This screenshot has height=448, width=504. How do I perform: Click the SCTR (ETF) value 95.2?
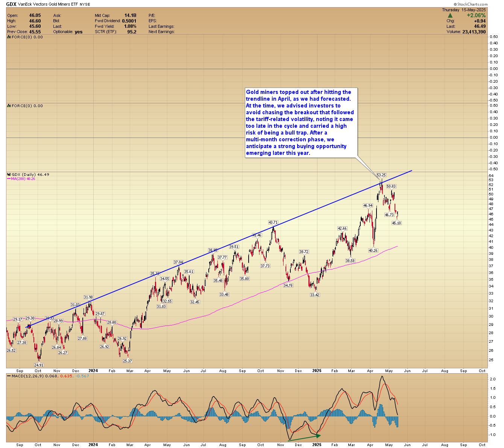coord(132,32)
